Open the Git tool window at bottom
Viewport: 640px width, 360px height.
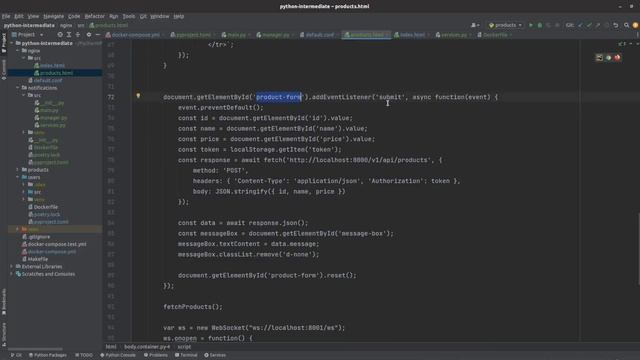tap(16, 355)
